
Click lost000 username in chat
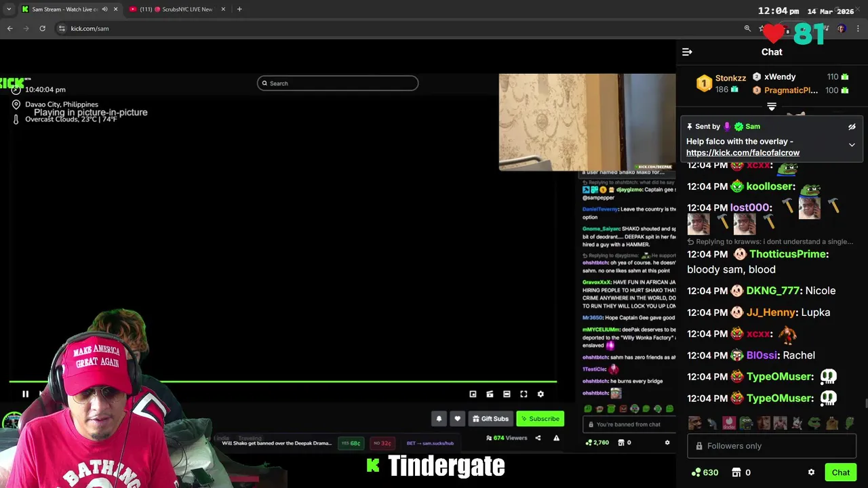(749, 208)
